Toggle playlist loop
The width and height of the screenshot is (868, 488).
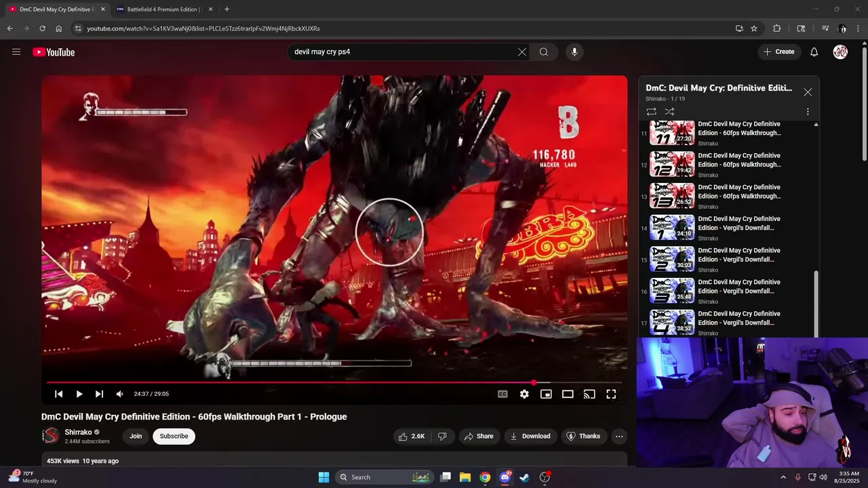click(x=651, y=112)
